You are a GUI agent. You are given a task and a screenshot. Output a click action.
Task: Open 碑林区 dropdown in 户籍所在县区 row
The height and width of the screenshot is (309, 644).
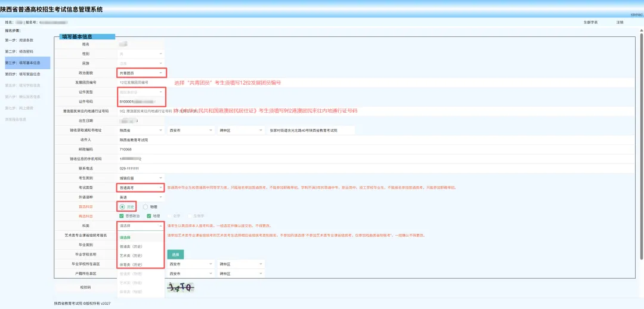pyautogui.click(x=241, y=274)
